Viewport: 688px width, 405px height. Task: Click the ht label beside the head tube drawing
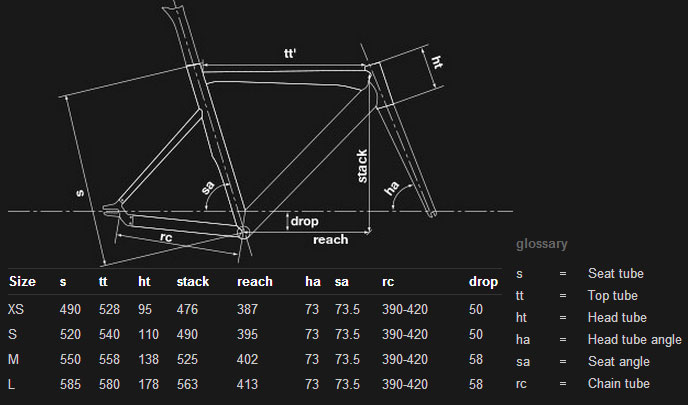pyautogui.click(x=437, y=62)
